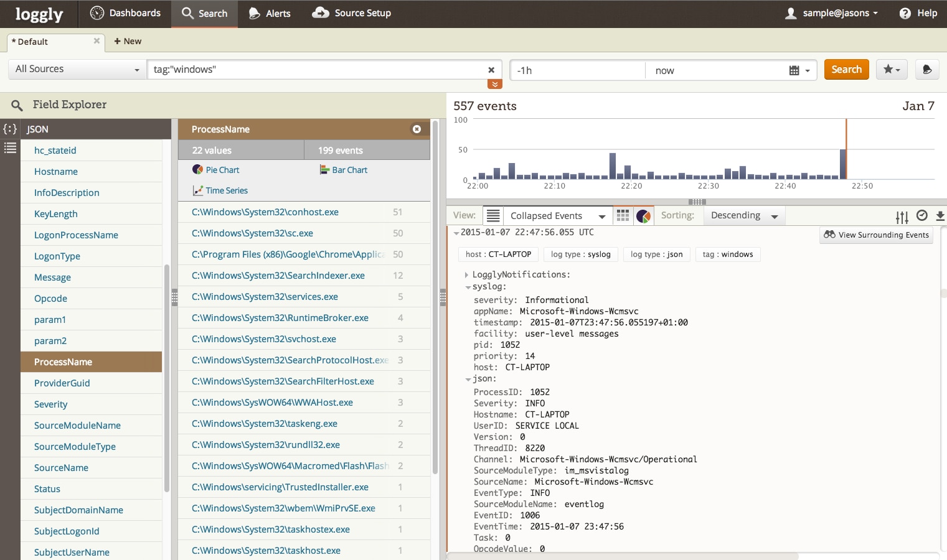Close the ProcessName values panel
The width and height of the screenshot is (947, 560).
click(x=417, y=129)
